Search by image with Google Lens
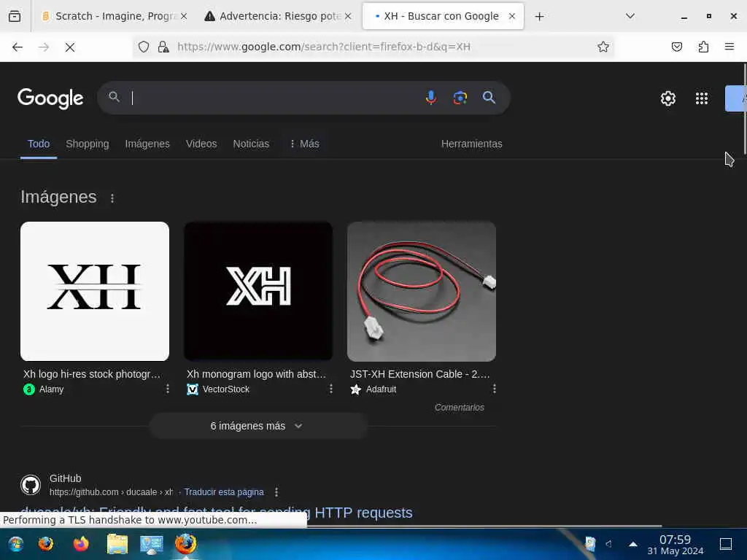Viewport: 747px width, 560px height. tap(460, 98)
